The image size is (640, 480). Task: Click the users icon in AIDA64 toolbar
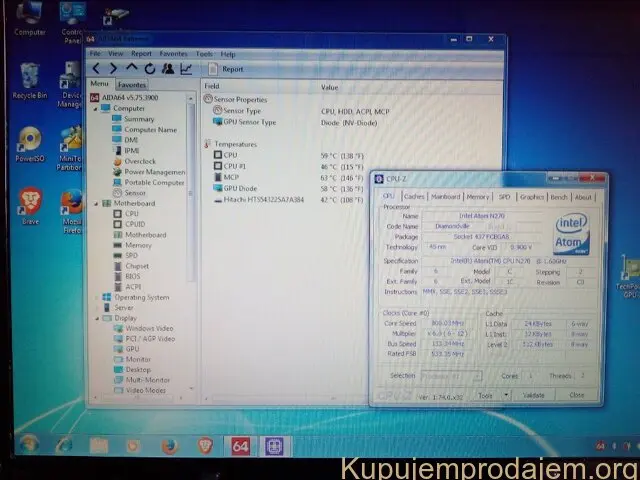(167, 69)
